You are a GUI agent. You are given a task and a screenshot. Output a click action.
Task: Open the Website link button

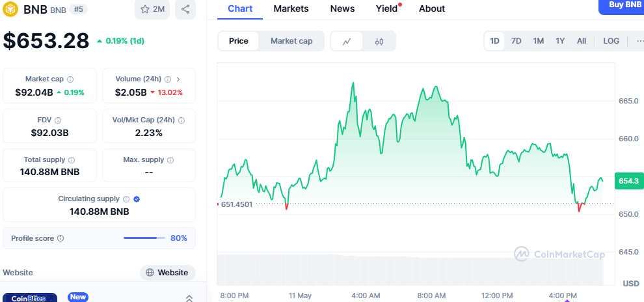point(168,273)
